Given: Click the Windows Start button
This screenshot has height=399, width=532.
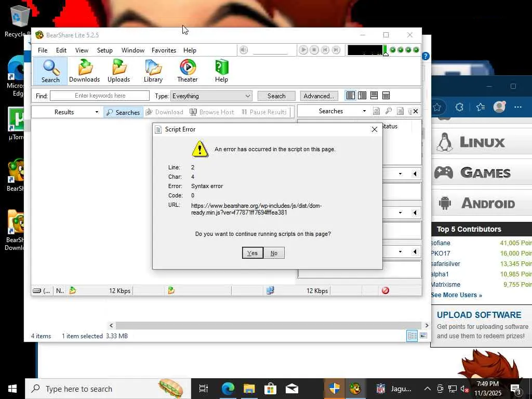Looking at the screenshot, I should click(x=12, y=389).
